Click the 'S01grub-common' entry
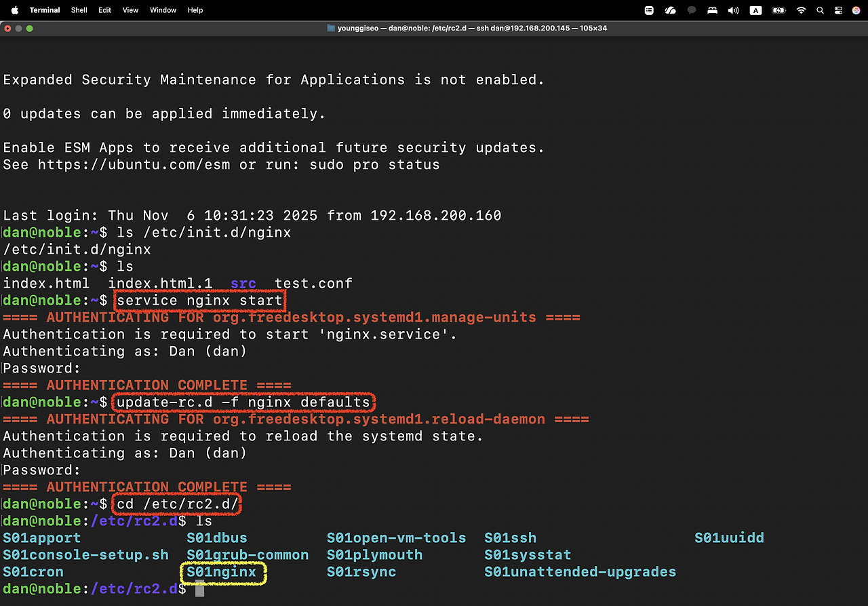This screenshot has width=868, height=606. pyautogui.click(x=248, y=555)
